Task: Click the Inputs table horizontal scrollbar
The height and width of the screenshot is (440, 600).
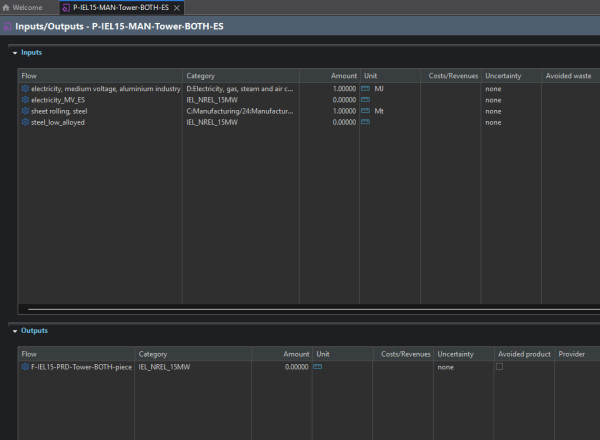Action: click(300, 309)
